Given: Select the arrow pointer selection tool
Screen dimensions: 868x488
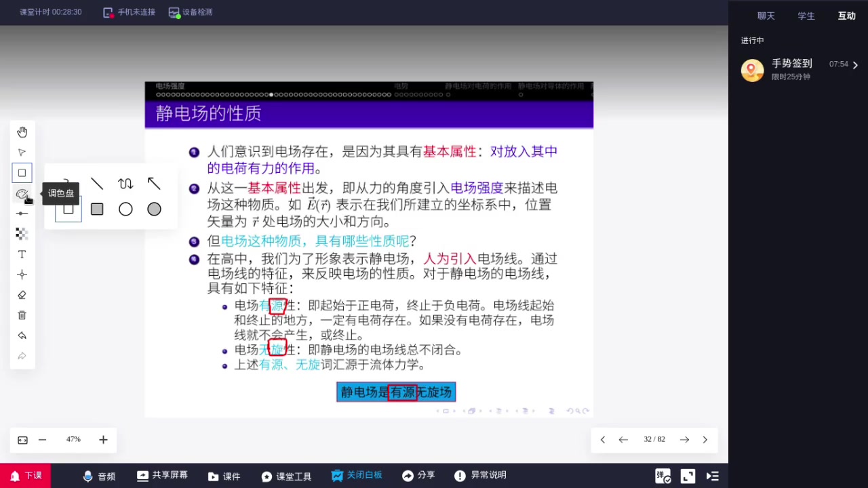Looking at the screenshot, I should pos(22,152).
